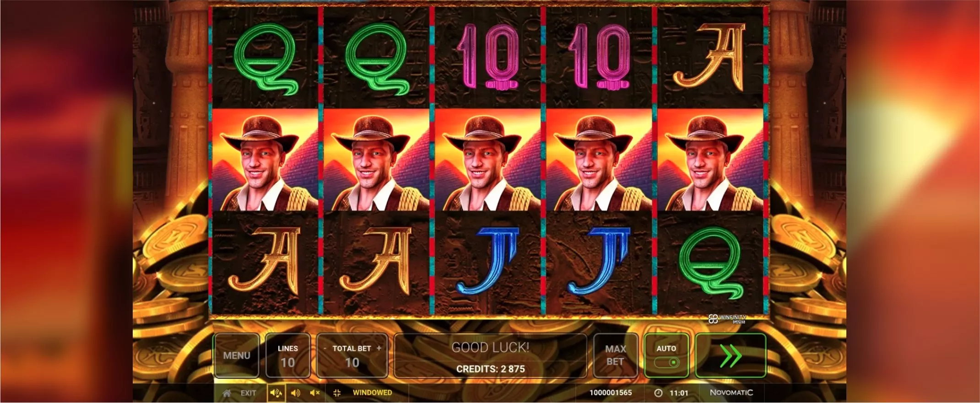Click the Winfinity Games logo
This screenshot has height=403, width=980.
pos(727,319)
